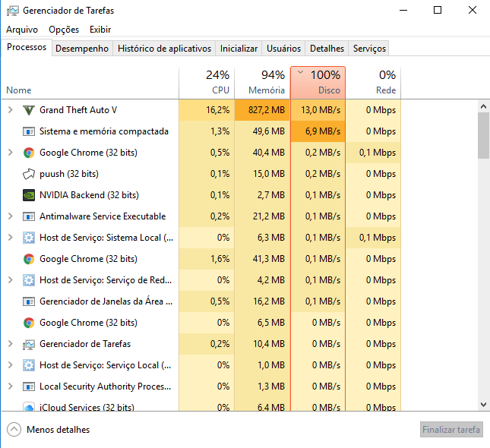Viewport: 490px width, 448px height.
Task: Click the 21,2 MB memory cell
Action: (262, 216)
